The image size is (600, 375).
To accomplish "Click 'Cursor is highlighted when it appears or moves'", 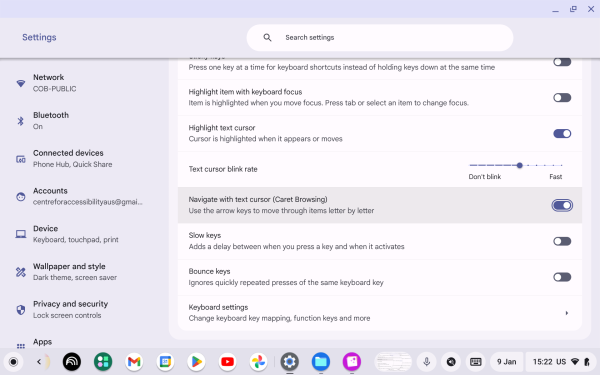I will [265, 139].
